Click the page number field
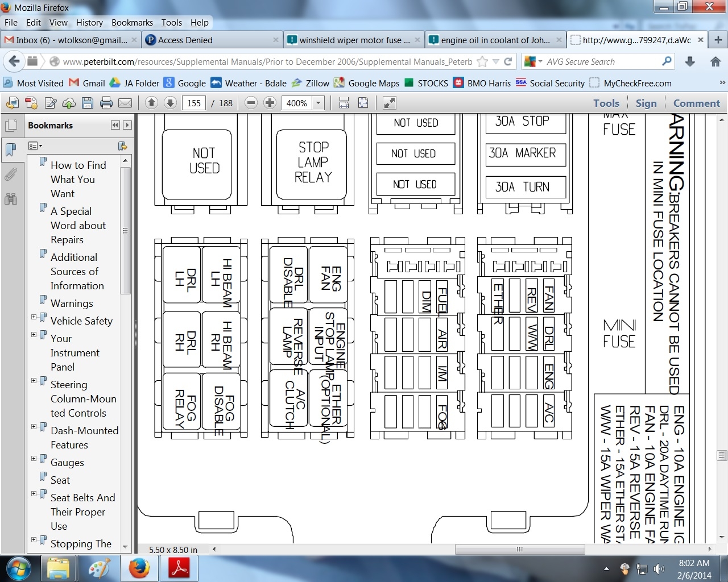This screenshot has height=582, width=728. pyautogui.click(x=194, y=103)
